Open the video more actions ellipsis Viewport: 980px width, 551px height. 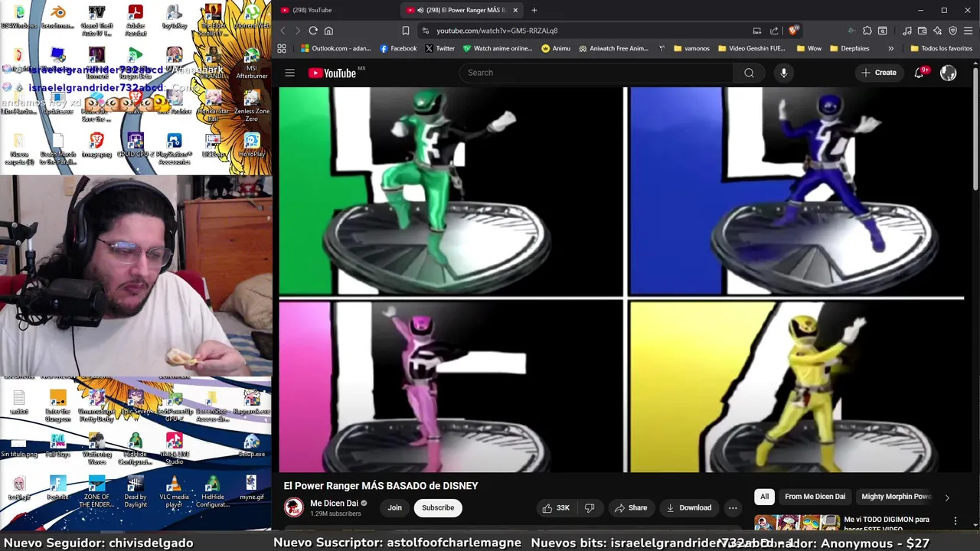[x=733, y=507]
